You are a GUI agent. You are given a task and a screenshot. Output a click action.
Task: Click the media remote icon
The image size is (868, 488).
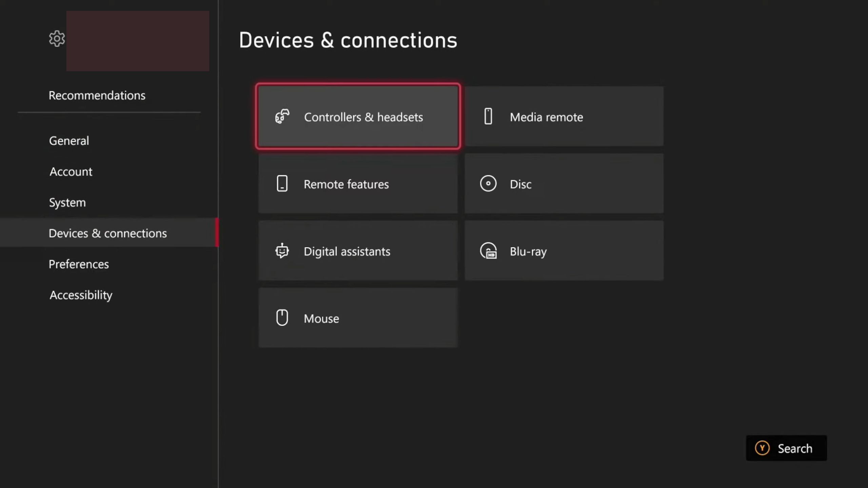pyautogui.click(x=488, y=117)
